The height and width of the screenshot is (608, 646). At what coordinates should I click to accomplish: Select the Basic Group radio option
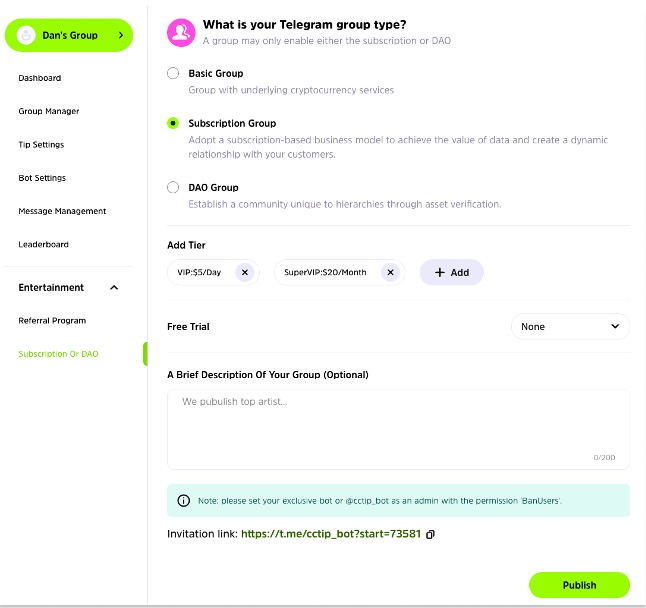click(x=173, y=73)
